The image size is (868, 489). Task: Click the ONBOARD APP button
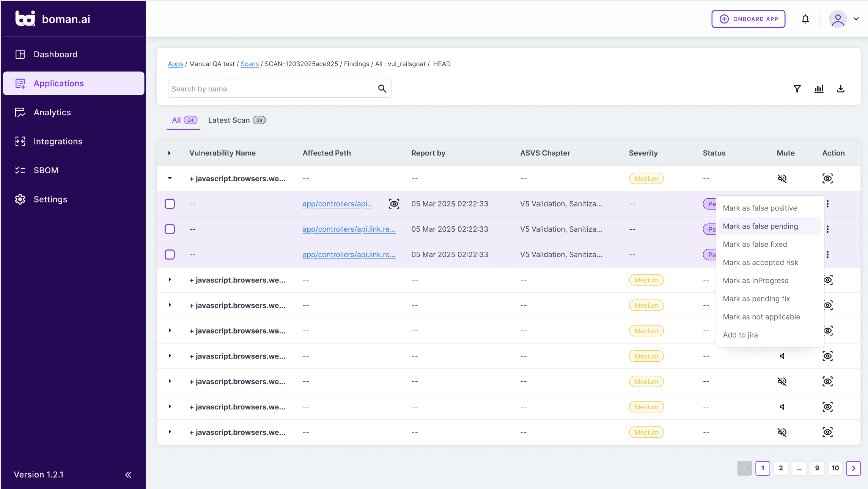point(748,19)
